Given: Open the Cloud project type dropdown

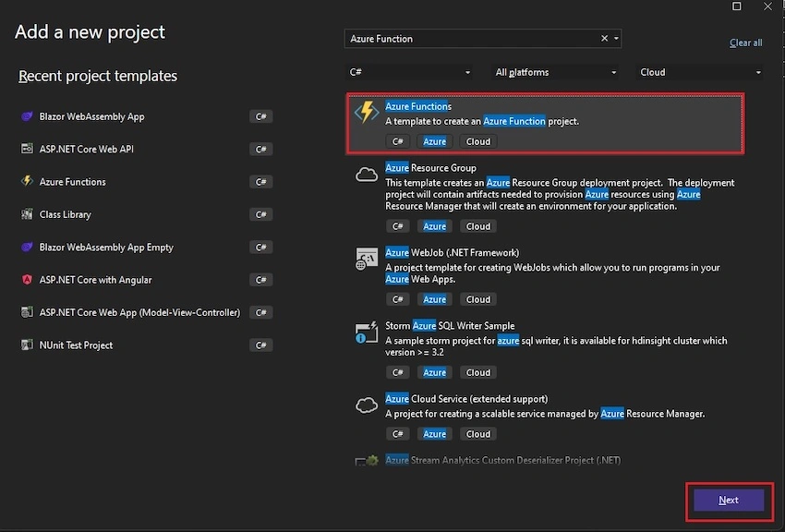Looking at the screenshot, I should tap(699, 72).
